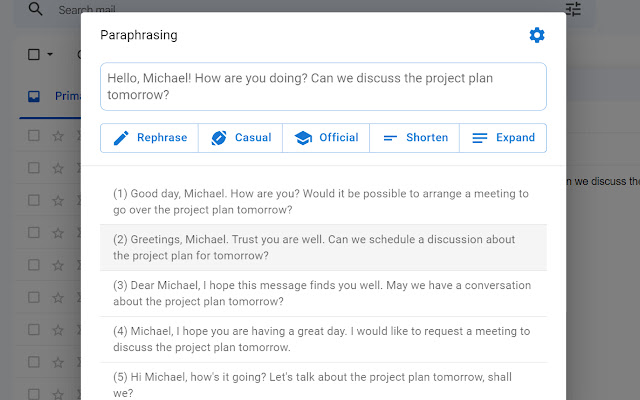Open the Paraphrasing settings gear

(x=537, y=36)
